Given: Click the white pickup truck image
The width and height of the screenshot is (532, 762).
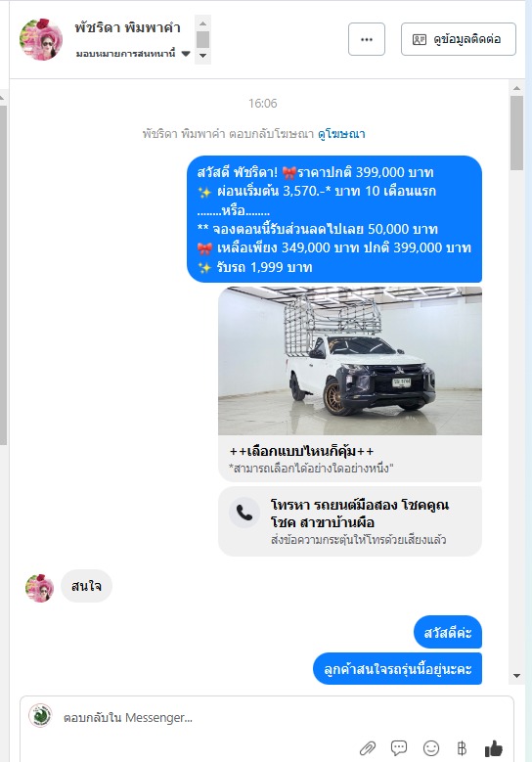Looking at the screenshot, I should coord(350,361).
